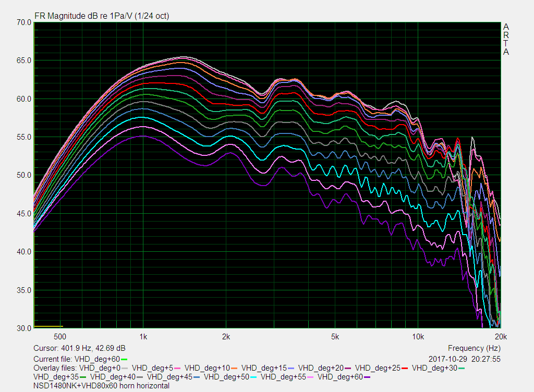This screenshot has height=392, width=534.
Task: Click the graph title 'FR Magnitude dB re 1Pa/V'
Action: [x=83, y=16]
